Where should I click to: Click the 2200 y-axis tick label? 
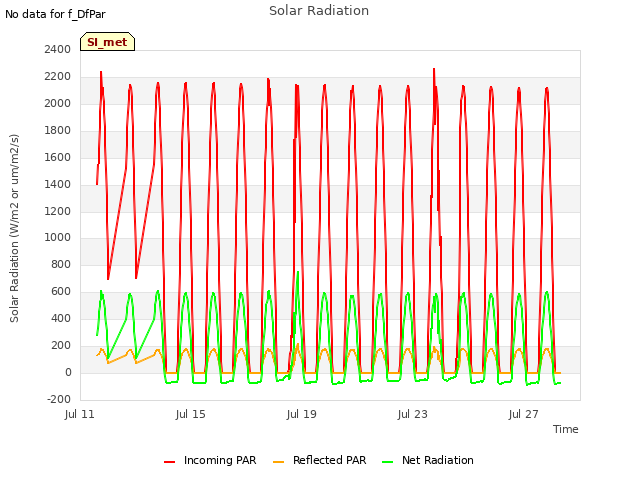(x=58, y=76)
